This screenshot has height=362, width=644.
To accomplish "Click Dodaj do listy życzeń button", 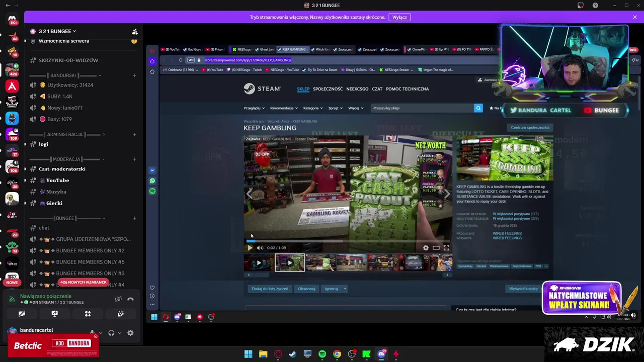I will [x=270, y=289].
